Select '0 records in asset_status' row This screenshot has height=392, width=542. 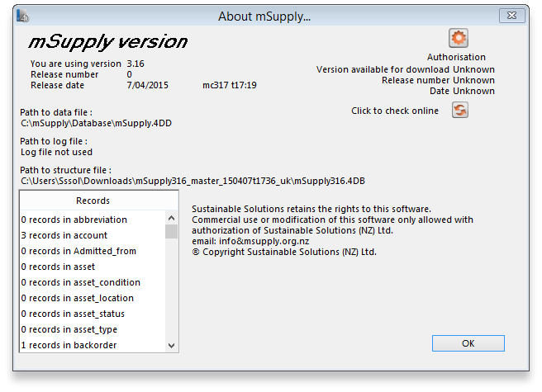(x=73, y=314)
